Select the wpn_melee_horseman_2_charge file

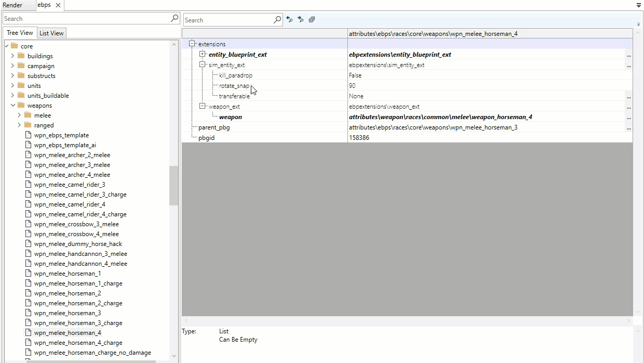(x=78, y=303)
